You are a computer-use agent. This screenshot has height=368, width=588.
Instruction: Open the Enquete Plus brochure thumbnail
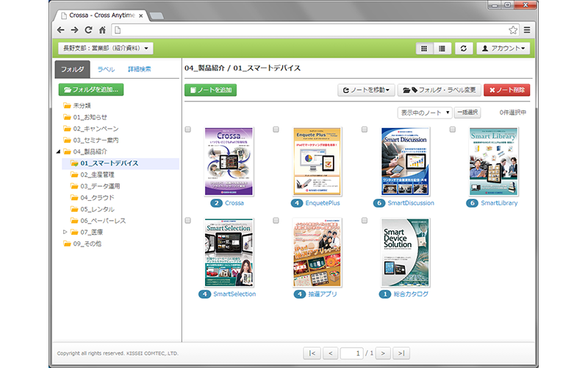pyautogui.click(x=318, y=161)
